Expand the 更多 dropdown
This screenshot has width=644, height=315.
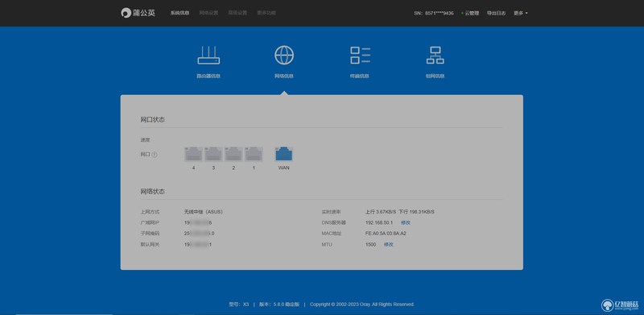(520, 13)
